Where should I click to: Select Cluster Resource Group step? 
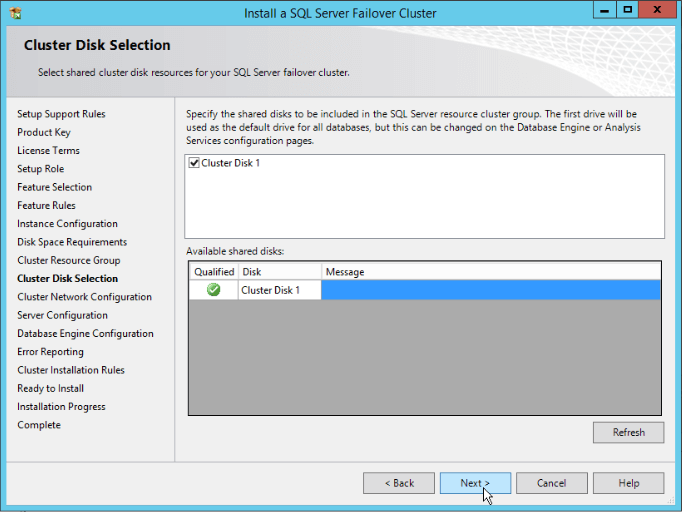[x=68, y=260]
